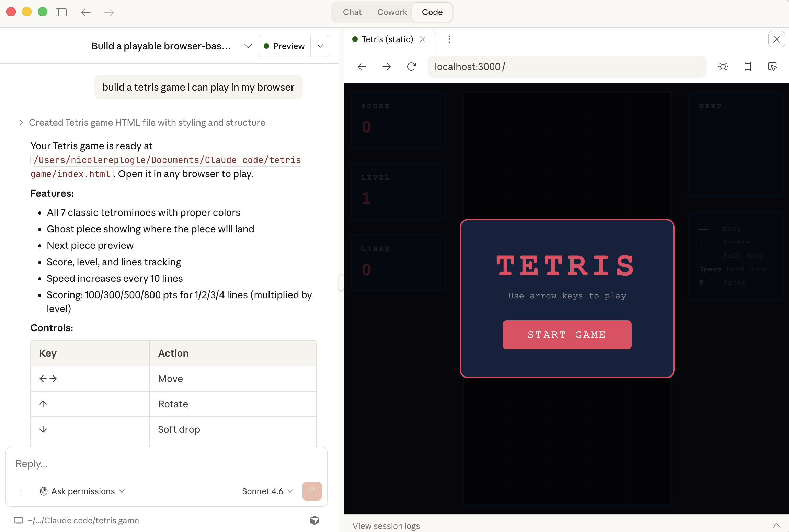The height and width of the screenshot is (532, 789).
Task: Open the Sonnet 4.6 model dropdown
Action: [267, 491]
